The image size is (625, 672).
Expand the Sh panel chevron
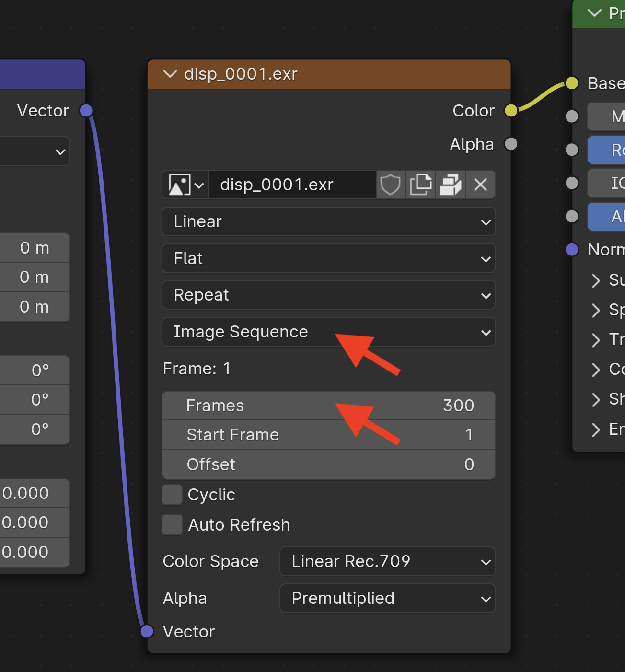pyautogui.click(x=596, y=399)
